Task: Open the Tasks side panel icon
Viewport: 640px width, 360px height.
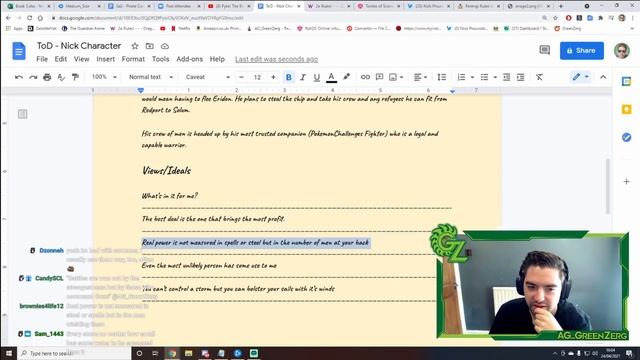Action: pos(626,137)
